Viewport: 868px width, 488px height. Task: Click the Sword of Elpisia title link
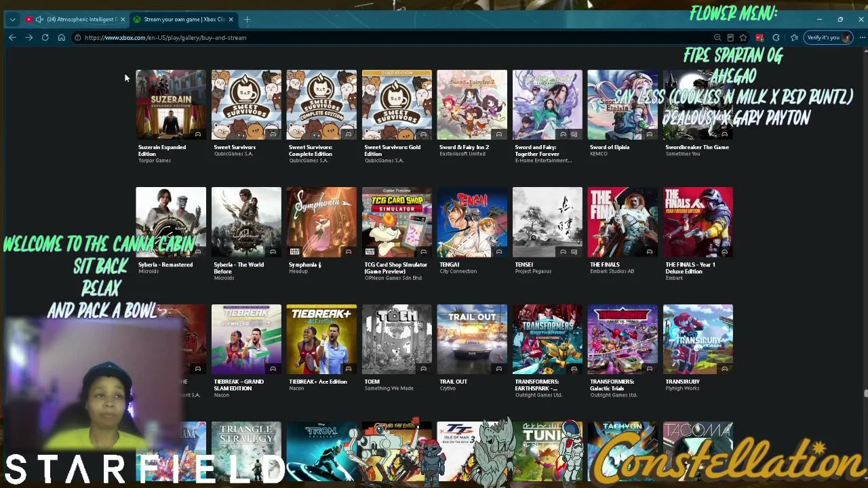pos(610,147)
